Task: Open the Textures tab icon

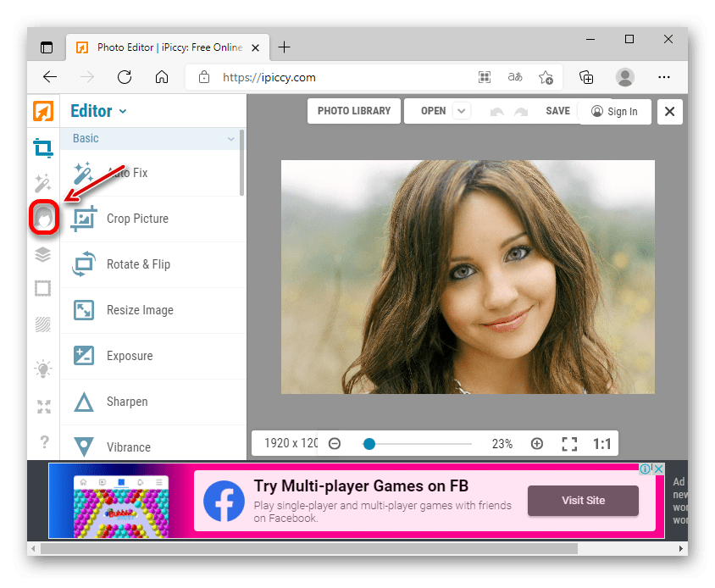Action: click(43, 325)
